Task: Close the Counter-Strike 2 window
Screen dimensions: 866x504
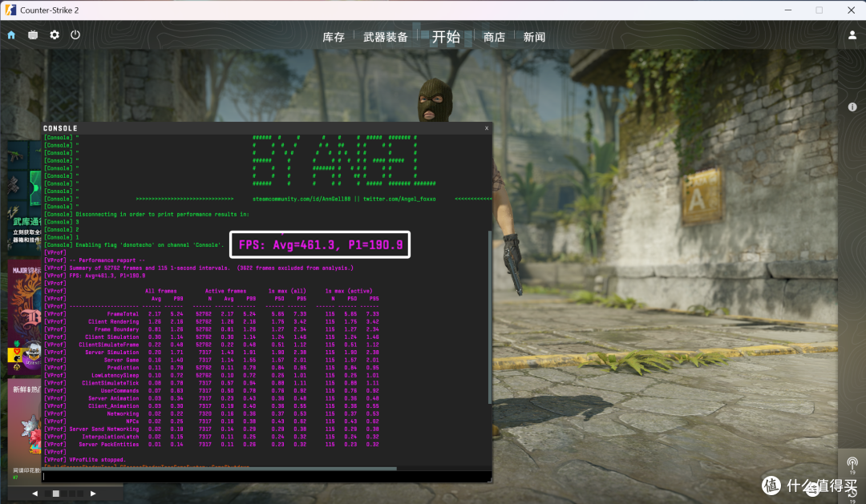Action: pyautogui.click(x=851, y=10)
